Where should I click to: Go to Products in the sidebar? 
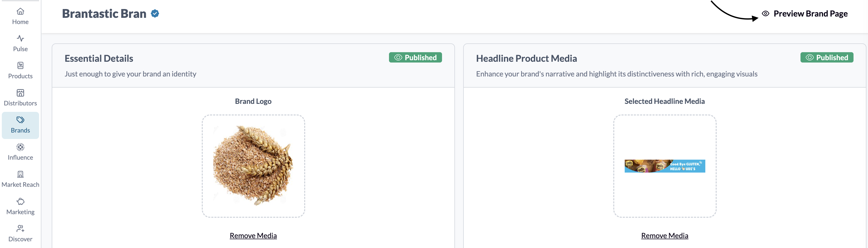coord(20,71)
